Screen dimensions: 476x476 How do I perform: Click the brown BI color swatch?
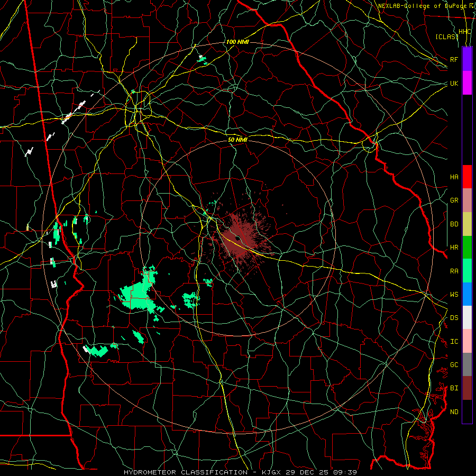click(467, 388)
